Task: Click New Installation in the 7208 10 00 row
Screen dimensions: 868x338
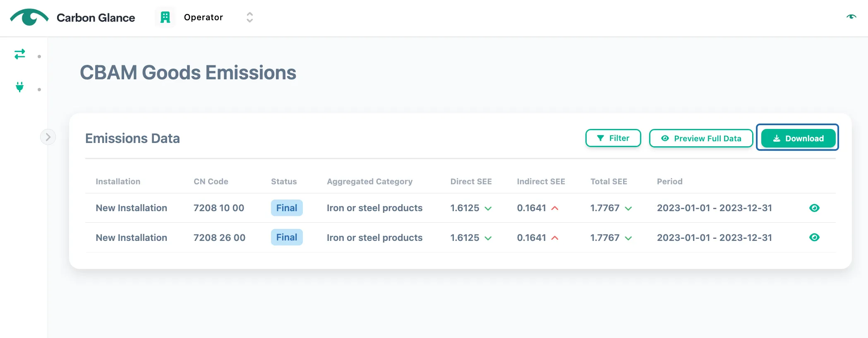Action: click(x=132, y=208)
